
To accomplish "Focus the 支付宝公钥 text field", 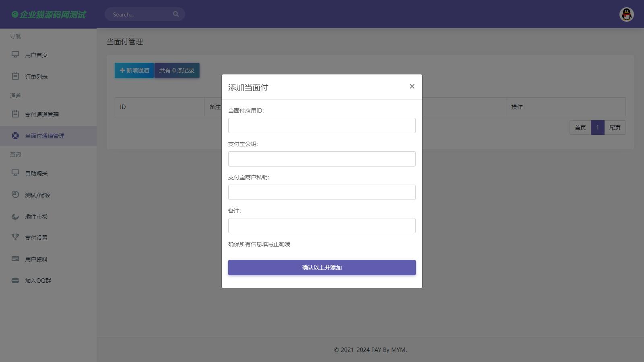I will [322, 159].
